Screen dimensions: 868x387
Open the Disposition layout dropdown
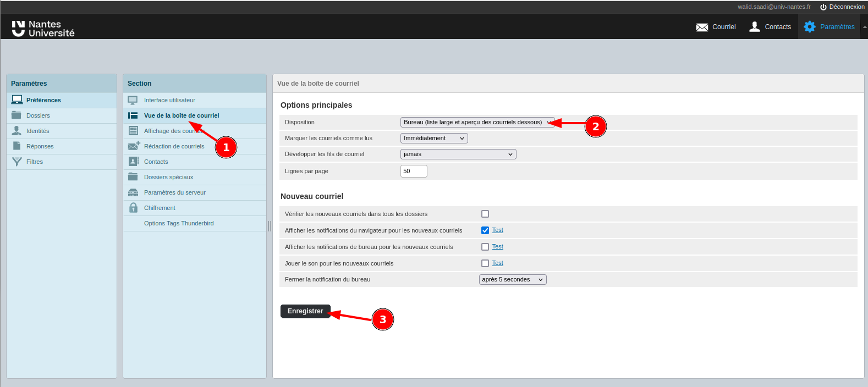point(477,123)
